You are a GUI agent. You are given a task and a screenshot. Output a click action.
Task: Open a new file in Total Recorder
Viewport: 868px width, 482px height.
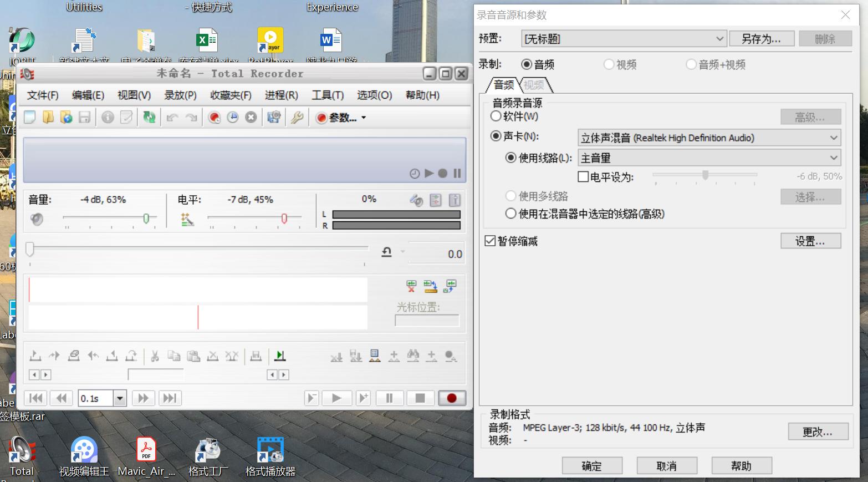tap(29, 117)
